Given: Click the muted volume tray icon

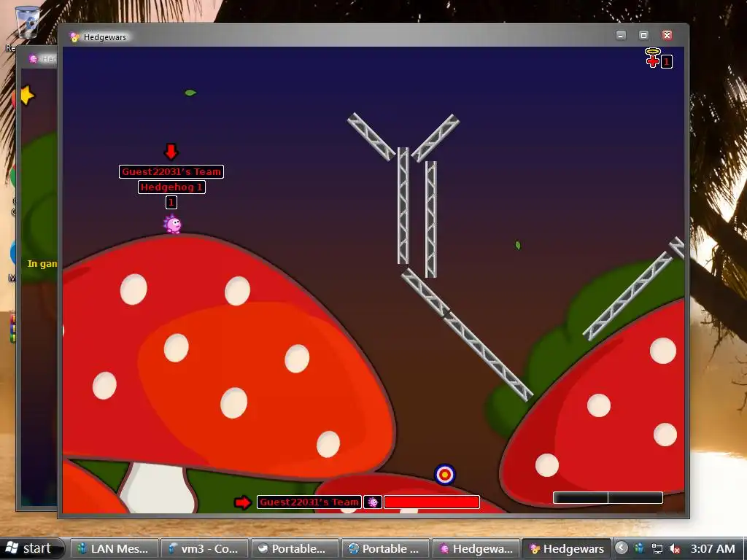Looking at the screenshot, I should 675,548.
